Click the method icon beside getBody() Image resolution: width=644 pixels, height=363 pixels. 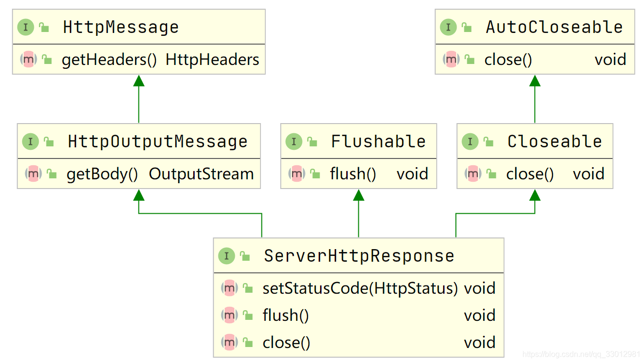coord(33,174)
